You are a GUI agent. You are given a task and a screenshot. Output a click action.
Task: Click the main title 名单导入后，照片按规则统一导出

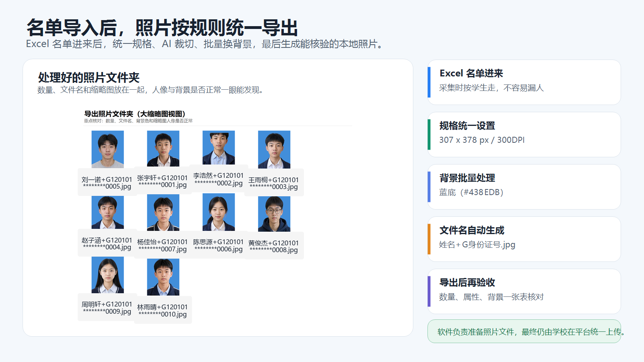(162, 28)
